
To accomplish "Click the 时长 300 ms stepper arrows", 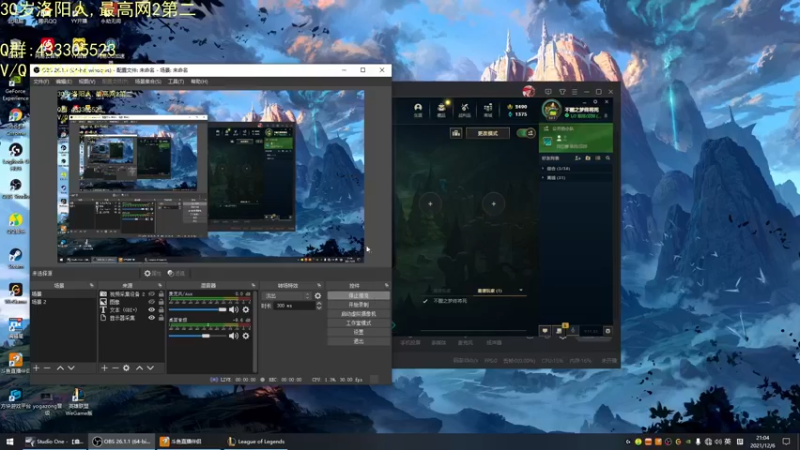I will (319, 306).
